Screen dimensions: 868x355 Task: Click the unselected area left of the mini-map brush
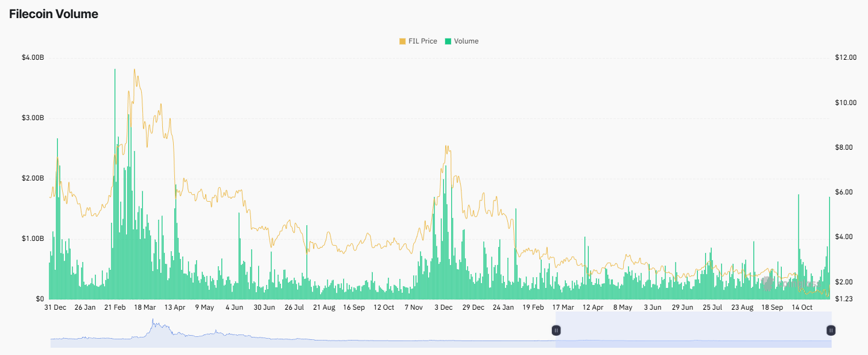click(x=302, y=330)
